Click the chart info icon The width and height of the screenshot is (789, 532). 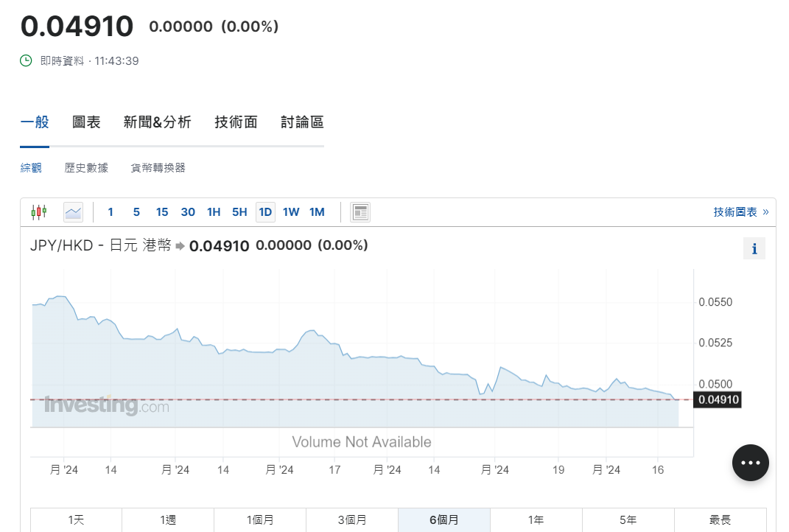754,249
